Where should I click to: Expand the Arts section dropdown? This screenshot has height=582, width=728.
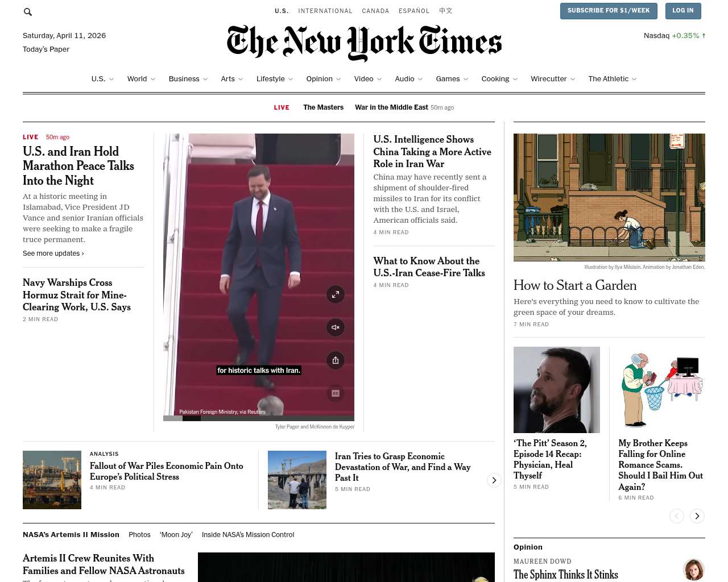(232, 79)
